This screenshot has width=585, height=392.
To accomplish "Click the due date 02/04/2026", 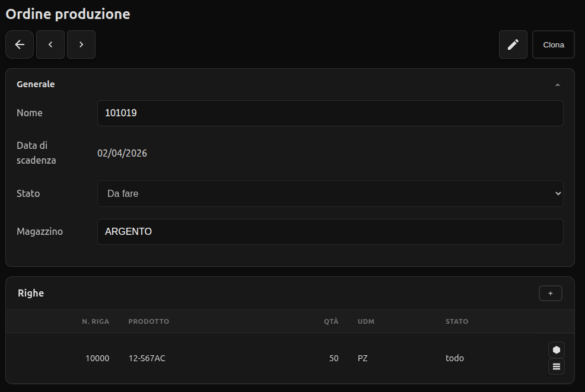I will 122,154.
